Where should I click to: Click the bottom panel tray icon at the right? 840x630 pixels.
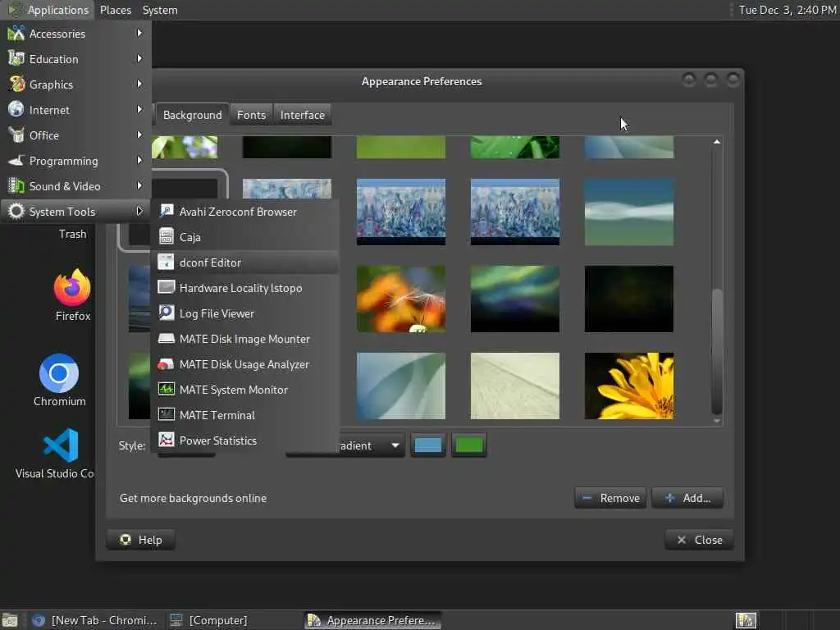(746, 620)
